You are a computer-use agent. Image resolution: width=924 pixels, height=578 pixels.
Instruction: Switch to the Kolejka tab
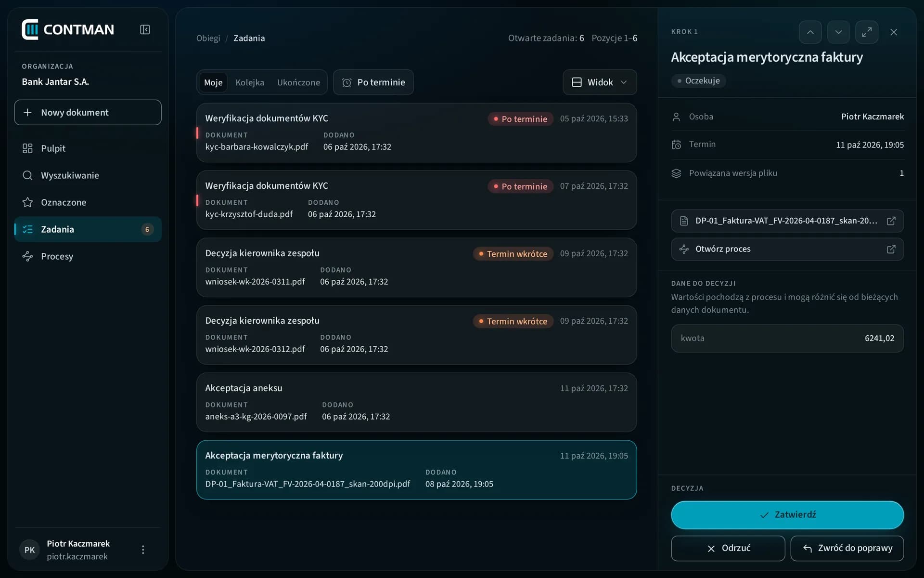coord(250,82)
